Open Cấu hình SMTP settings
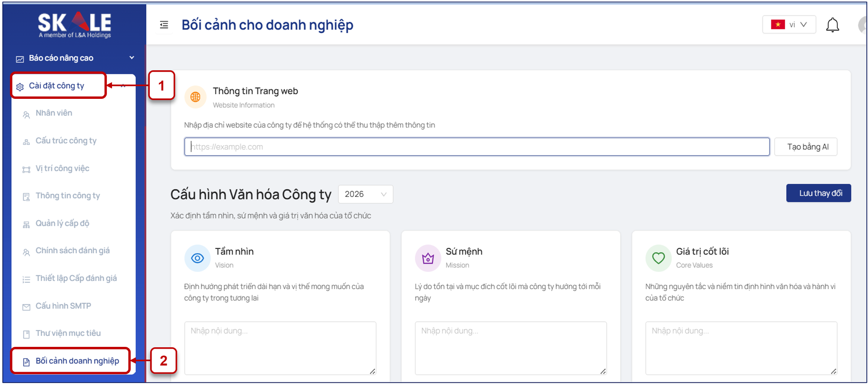 [63, 306]
